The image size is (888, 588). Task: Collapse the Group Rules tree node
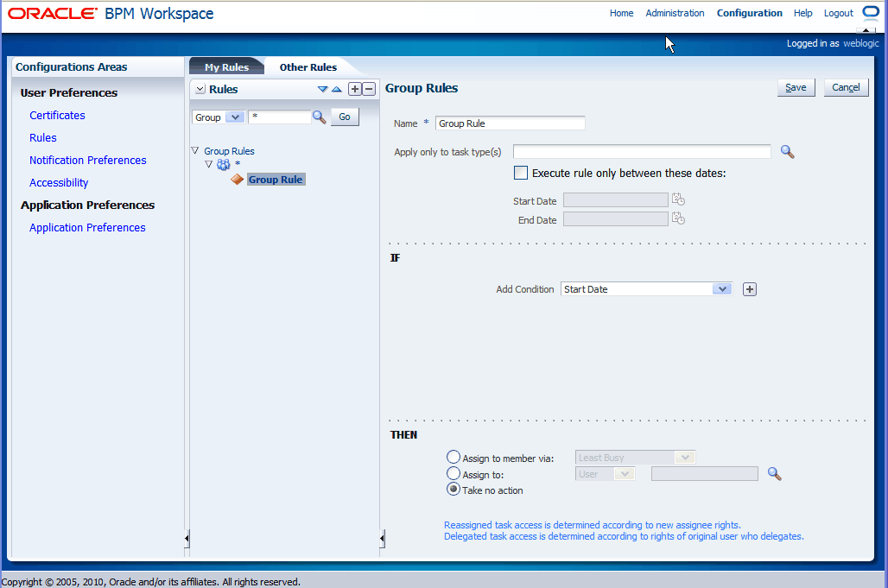195,150
